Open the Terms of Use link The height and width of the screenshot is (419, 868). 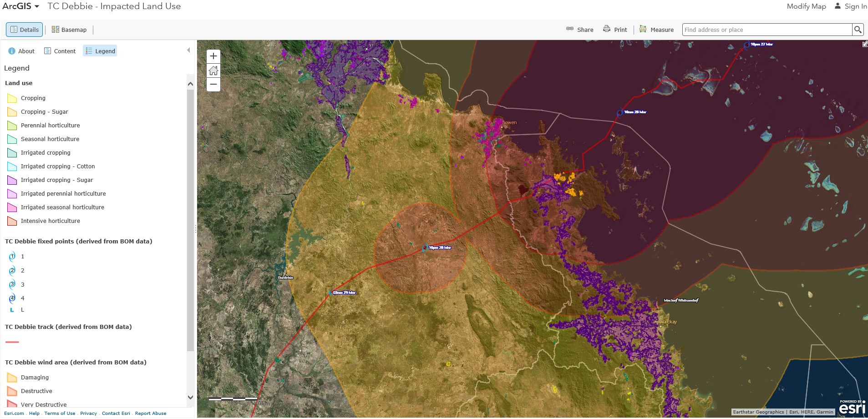pyautogui.click(x=60, y=414)
